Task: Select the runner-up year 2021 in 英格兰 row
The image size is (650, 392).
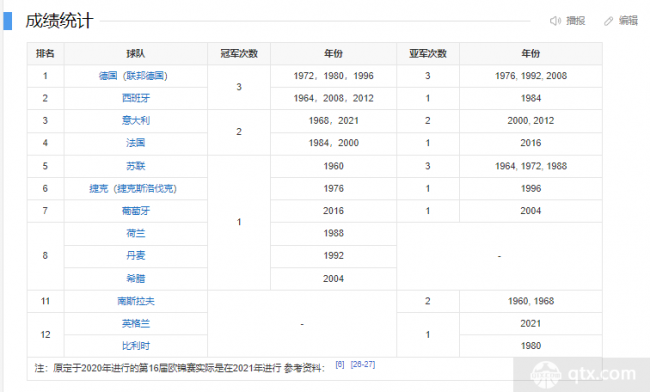Action: pyautogui.click(x=531, y=324)
